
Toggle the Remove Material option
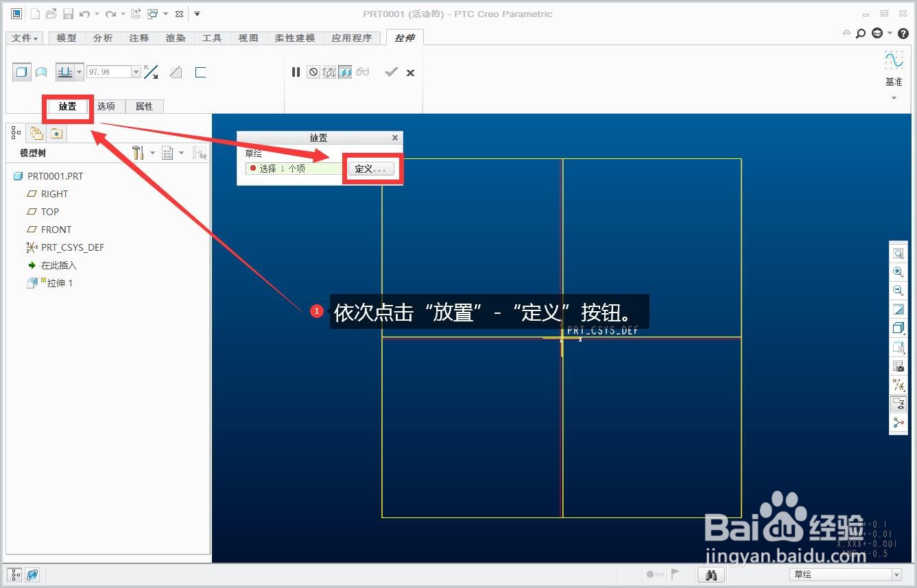pyautogui.click(x=176, y=72)
